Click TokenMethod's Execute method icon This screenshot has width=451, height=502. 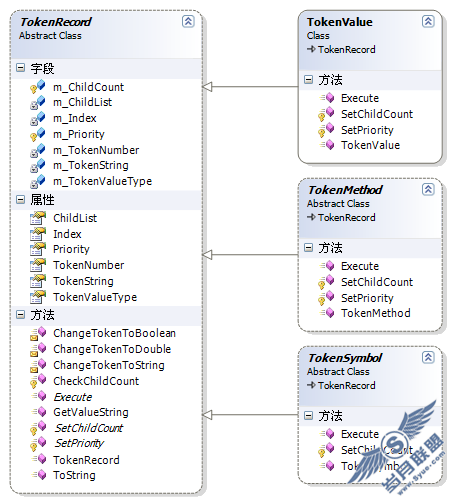(327, 266)
